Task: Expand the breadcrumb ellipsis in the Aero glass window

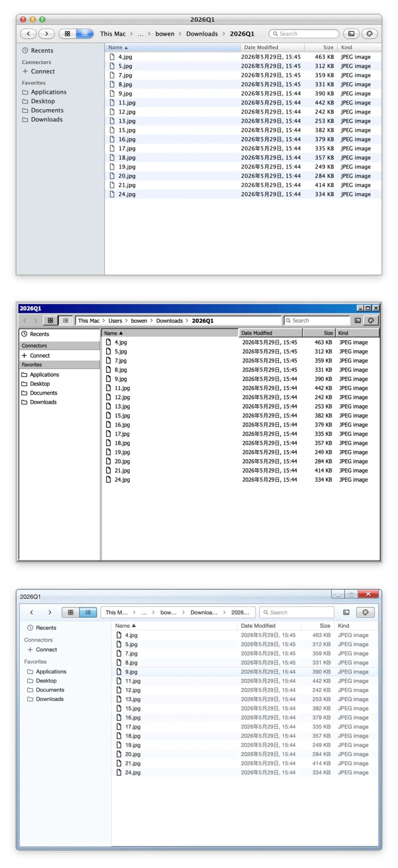Action: point(144,612)
